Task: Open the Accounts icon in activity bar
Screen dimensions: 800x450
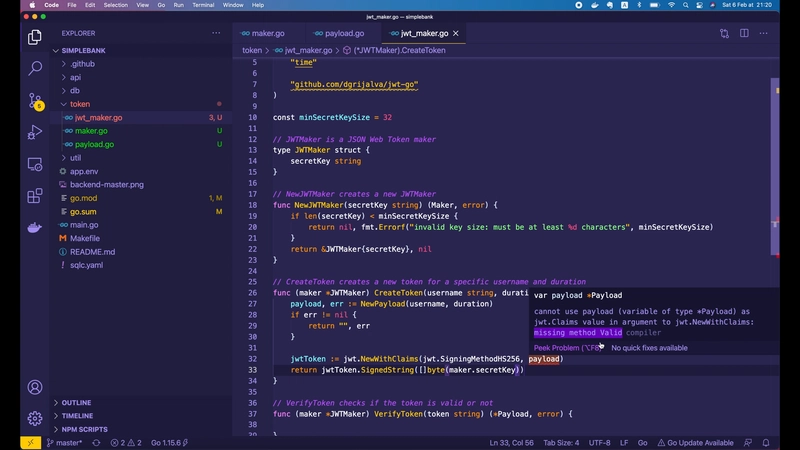Action: point(35,387)
